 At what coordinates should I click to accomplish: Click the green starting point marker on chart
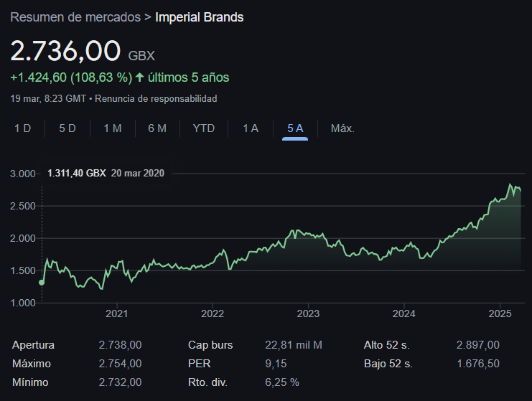[x=42, y=283]
